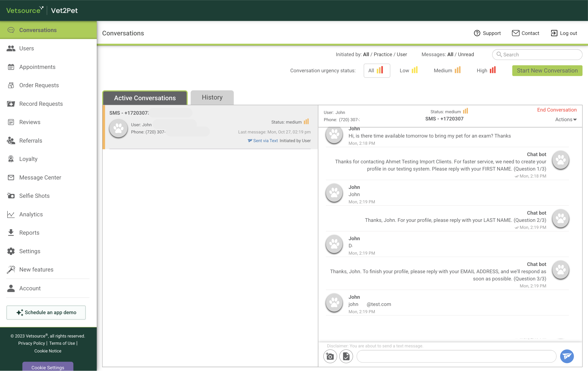Open New features from the sidebar
This screenshot has width=588, height=371.
[x=36, y=270]
